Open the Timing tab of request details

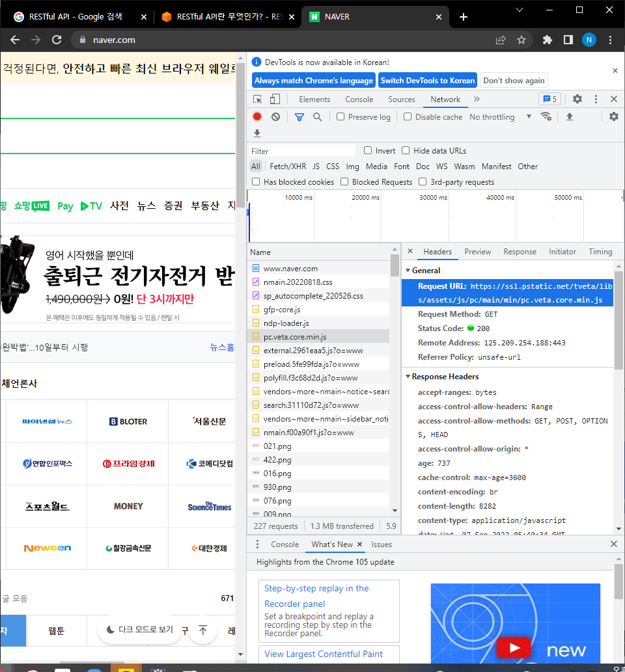(x=600, y=252)
